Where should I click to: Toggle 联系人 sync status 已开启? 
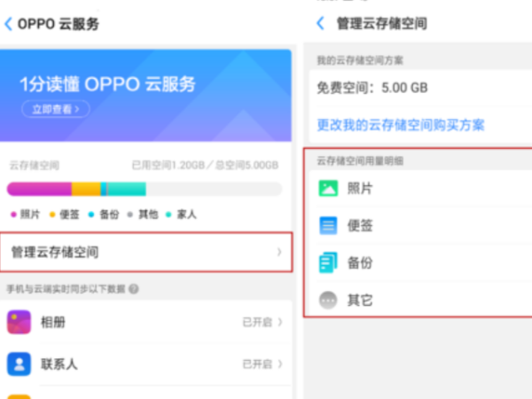257,364
